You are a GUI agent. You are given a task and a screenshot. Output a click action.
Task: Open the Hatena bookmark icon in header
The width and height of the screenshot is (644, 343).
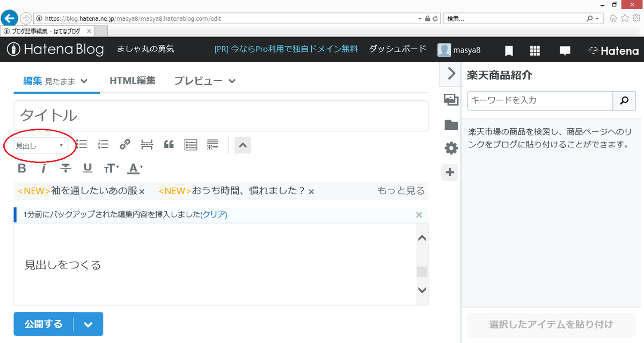[509, 51]
